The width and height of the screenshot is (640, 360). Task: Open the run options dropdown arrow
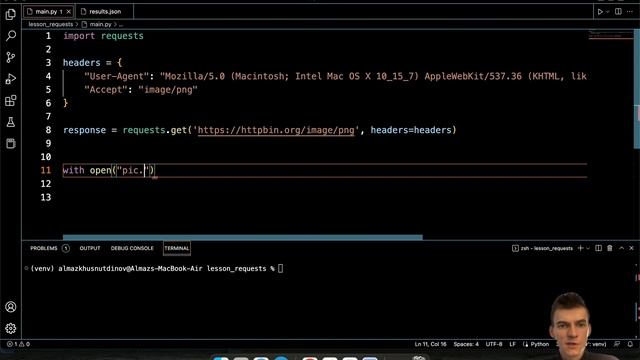coord(608,12)
